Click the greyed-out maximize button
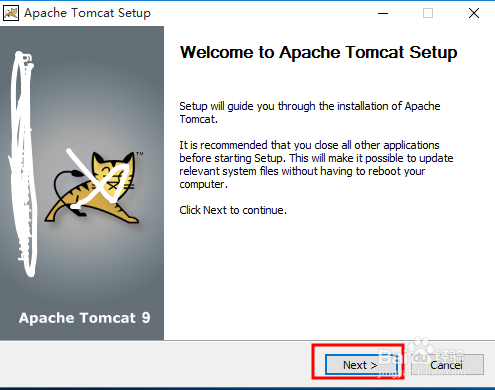 click(x=428, y=13)
